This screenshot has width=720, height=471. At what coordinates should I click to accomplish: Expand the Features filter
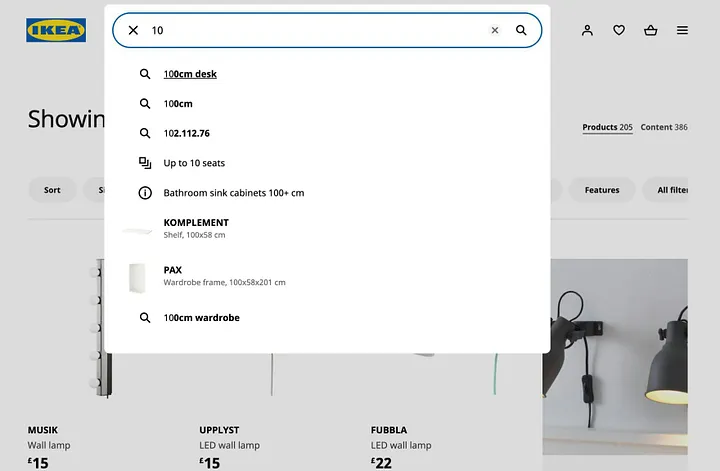(x=602, y=190)
